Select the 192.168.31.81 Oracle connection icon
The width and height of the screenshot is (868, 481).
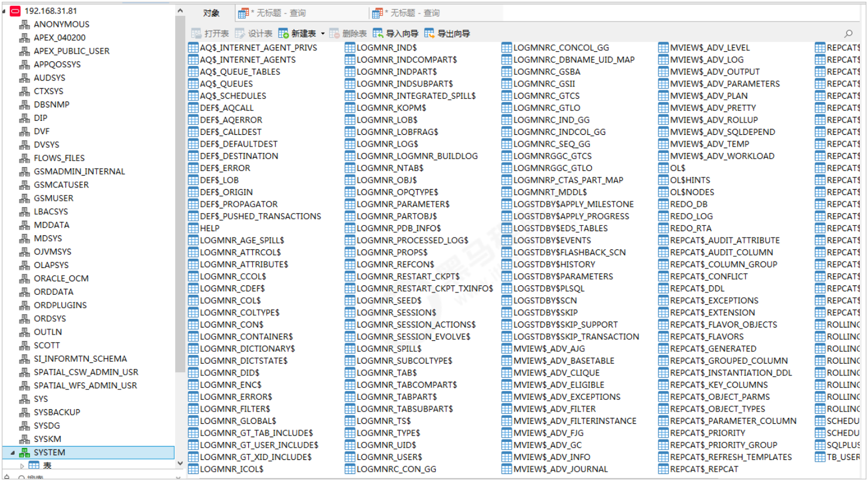click(x=15, y=11)
